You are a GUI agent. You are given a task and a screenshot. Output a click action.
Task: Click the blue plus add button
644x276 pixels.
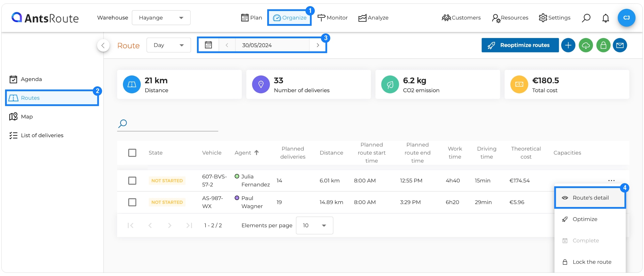pyautogui.click(x=568, y=45)
